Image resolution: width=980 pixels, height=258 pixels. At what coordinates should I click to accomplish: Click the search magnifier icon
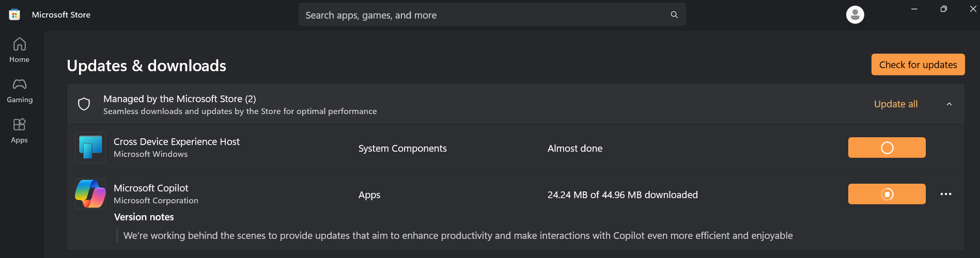click(x=674, y=15)
